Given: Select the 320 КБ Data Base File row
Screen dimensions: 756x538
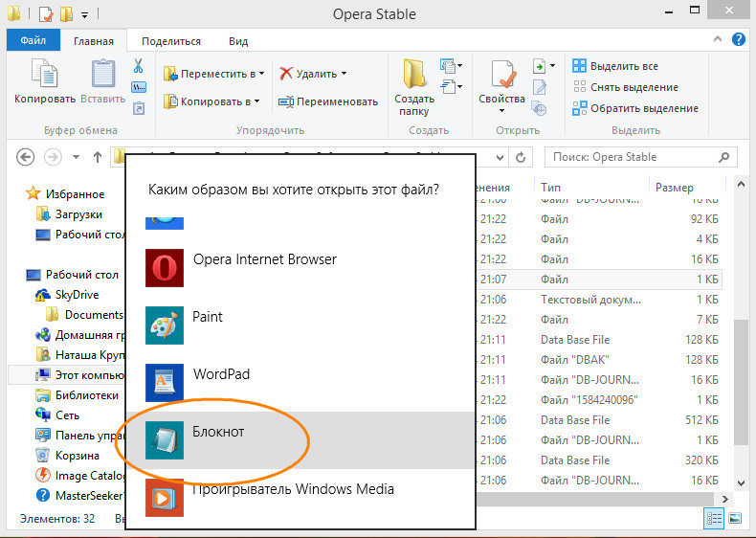Looking at the screenshot, I should click(x=599, y=460).
